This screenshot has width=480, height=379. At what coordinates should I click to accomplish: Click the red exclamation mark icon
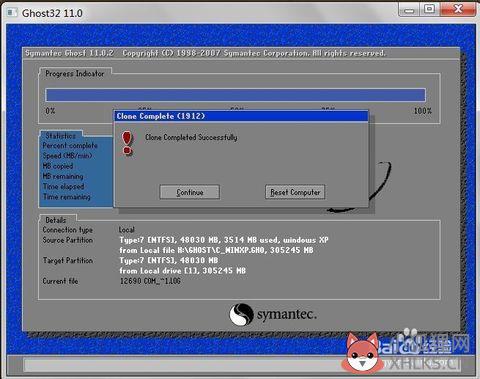point(127,143)
